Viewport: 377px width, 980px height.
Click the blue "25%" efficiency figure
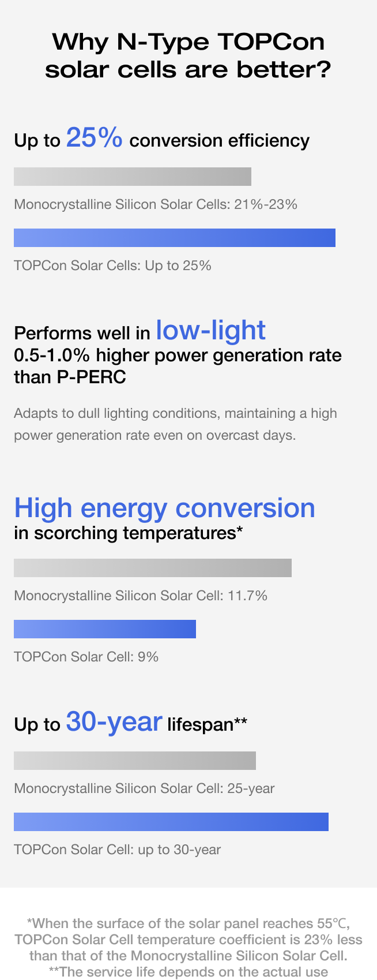coord(94,138)
